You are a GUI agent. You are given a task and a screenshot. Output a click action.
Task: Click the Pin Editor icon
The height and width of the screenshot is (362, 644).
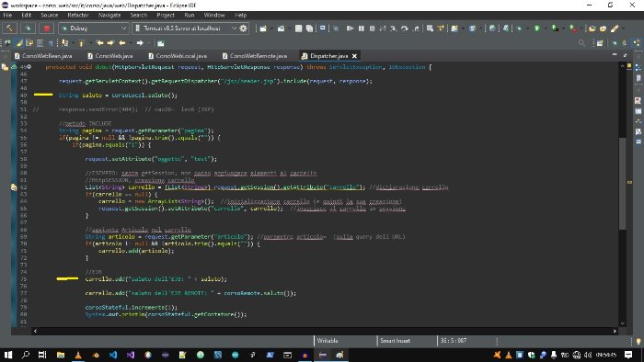click(161, 42)
